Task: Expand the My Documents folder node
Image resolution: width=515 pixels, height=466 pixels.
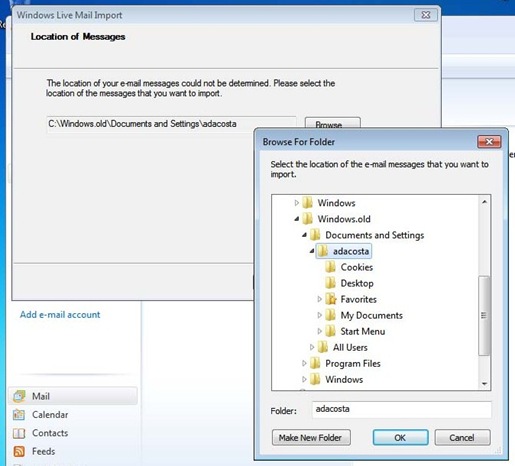Action: (319, 315)
